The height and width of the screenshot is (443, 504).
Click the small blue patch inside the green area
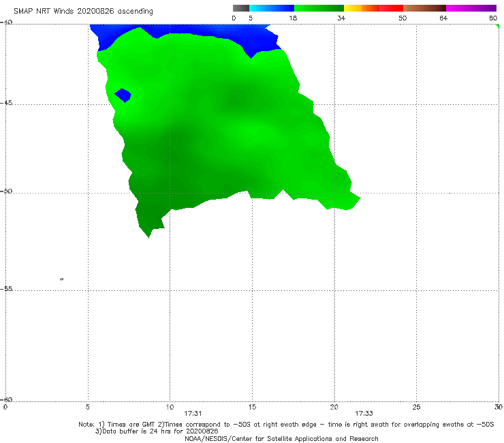(x=123, y=95)
